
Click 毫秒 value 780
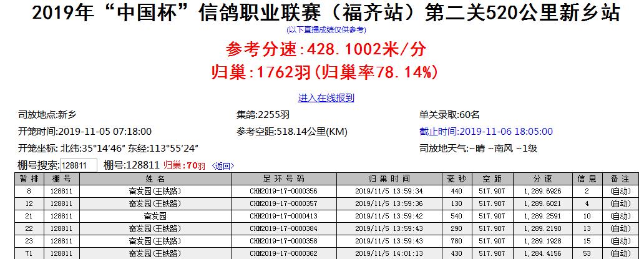point(456,241)
